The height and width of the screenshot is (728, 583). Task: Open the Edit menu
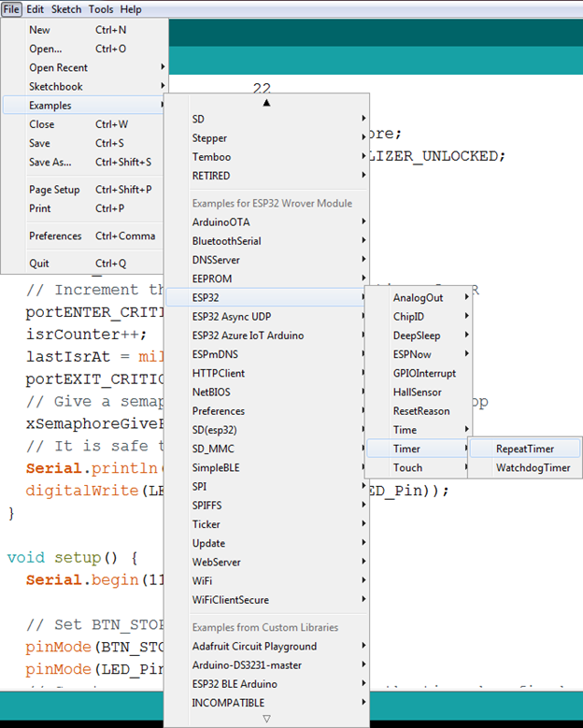(35, 9)
